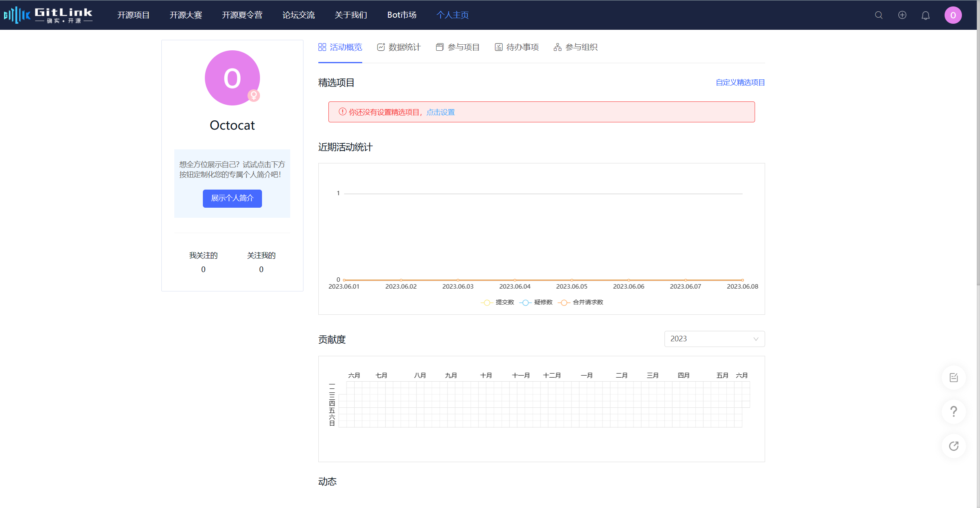Open the feedback form floating icon
This screenshot has height=508, width=980.
(953, 378)
